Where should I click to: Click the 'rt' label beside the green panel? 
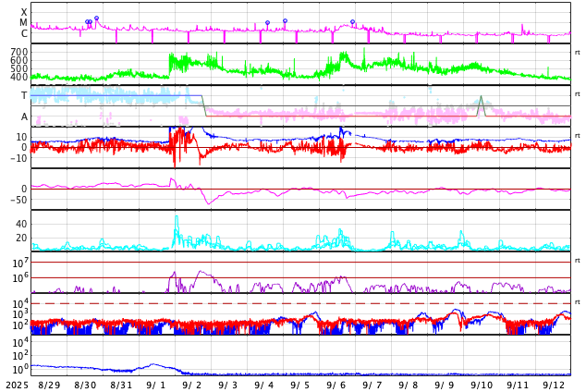578,53
